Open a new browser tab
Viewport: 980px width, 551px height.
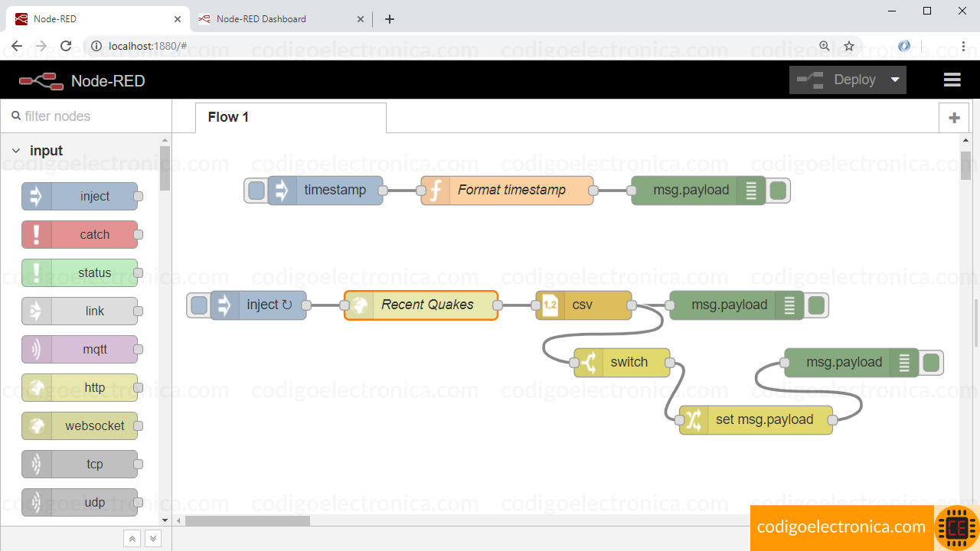point(390,19)
